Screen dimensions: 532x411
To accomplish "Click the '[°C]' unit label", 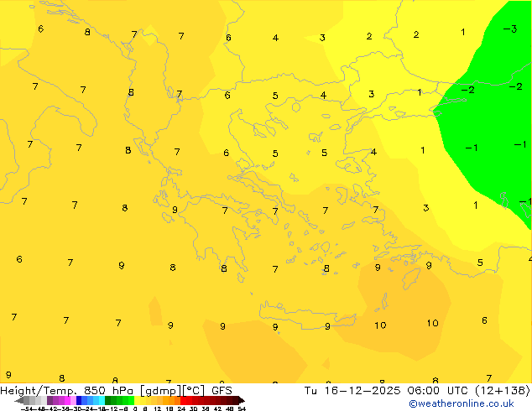I will pos(194,391).
